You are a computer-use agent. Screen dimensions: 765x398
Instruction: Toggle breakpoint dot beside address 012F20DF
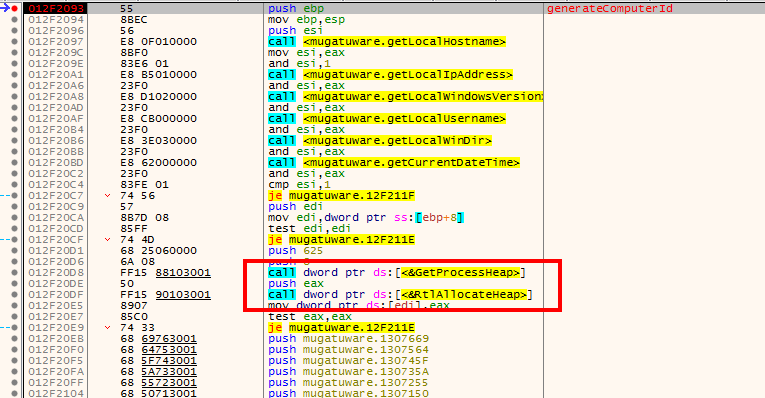point(15,295)
